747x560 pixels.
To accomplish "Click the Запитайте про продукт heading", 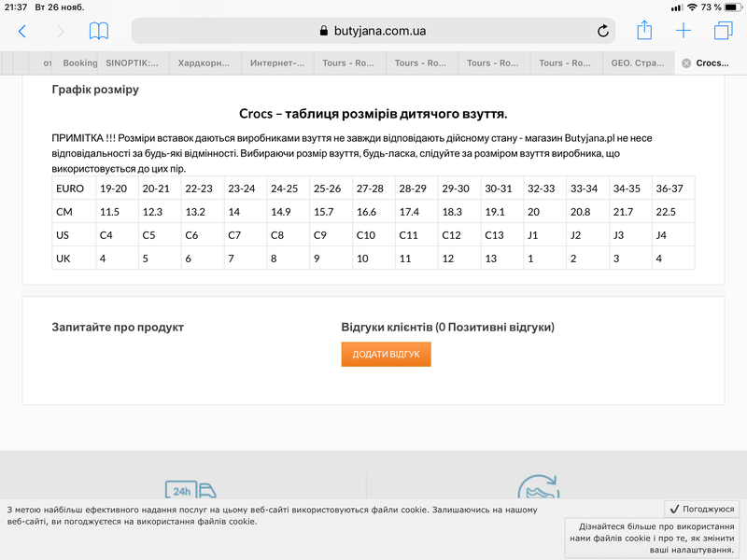I will coord(118,328).
